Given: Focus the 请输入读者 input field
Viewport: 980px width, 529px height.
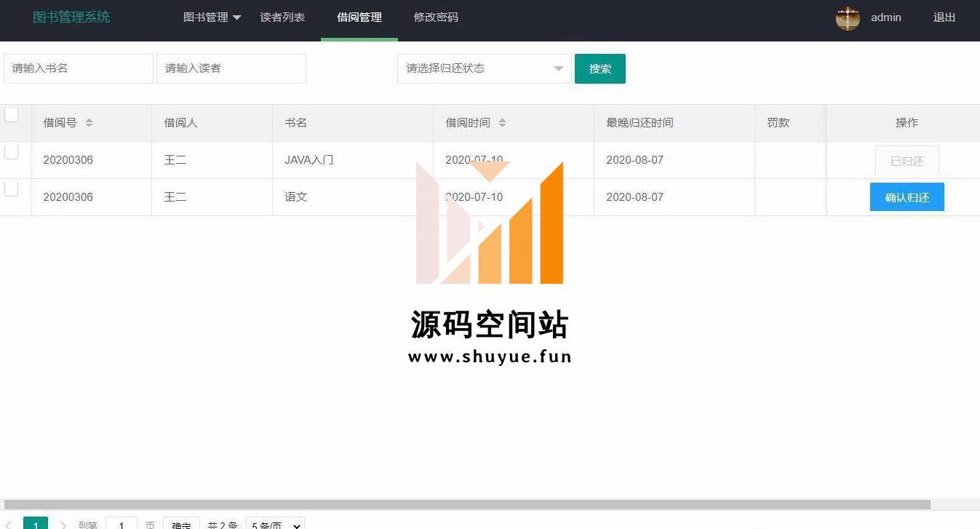Looking at the screenshot, I should [x=231, y=68].
